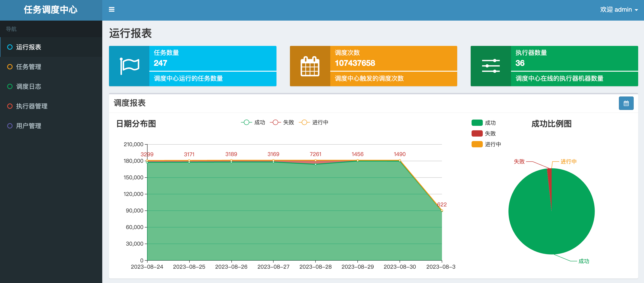The width and height of the screenshot is (644, 283).
Task: Click the 调度中心触发的调度次数 description
Action: pos(369,78)
